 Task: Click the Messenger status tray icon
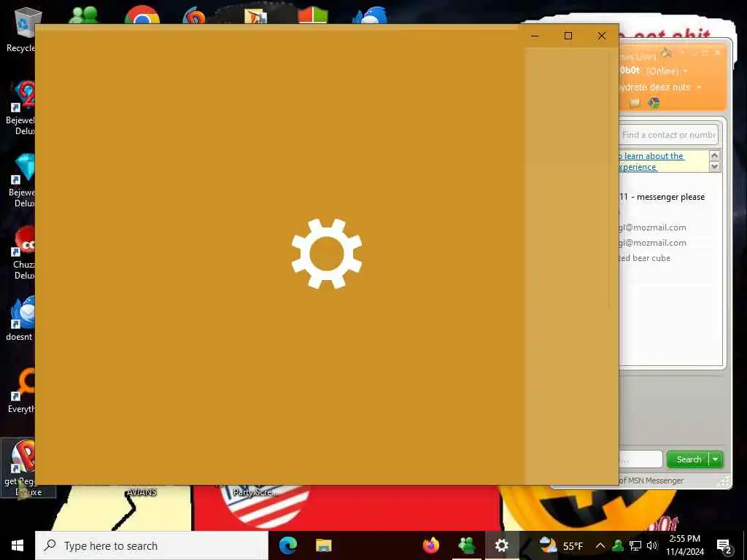coord(618,545)
